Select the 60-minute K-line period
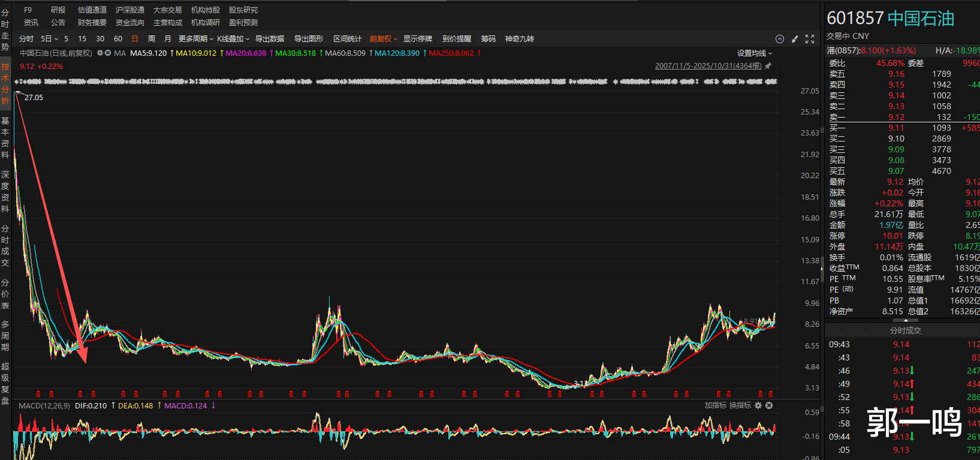980x460 pixels. [118, 39]
